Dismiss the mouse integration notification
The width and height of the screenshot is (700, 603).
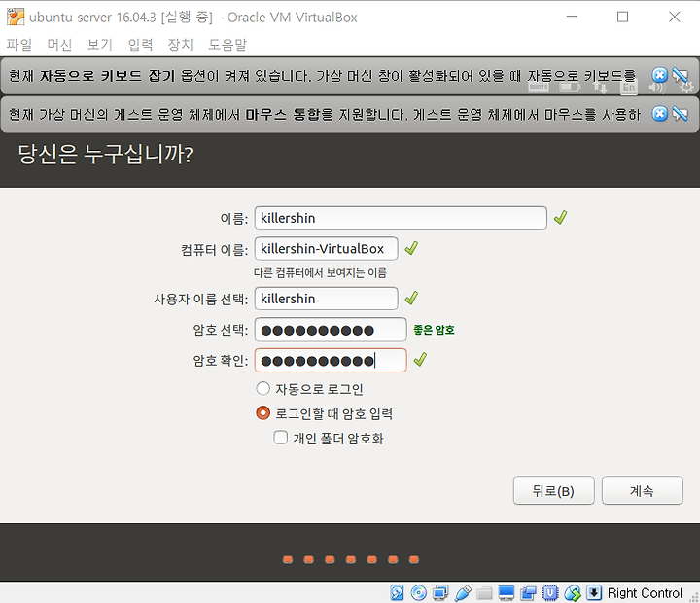(660, 114)
